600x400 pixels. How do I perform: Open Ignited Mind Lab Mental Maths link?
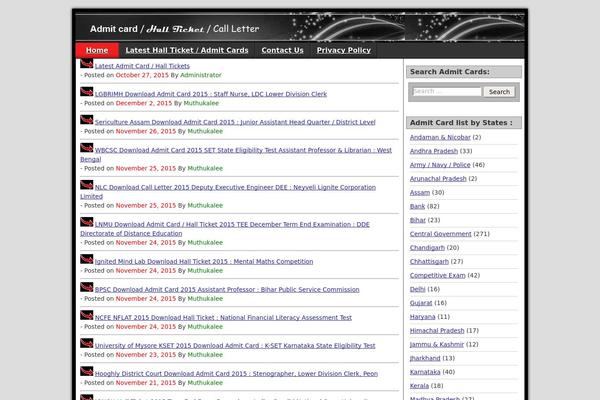coord(204,261)
